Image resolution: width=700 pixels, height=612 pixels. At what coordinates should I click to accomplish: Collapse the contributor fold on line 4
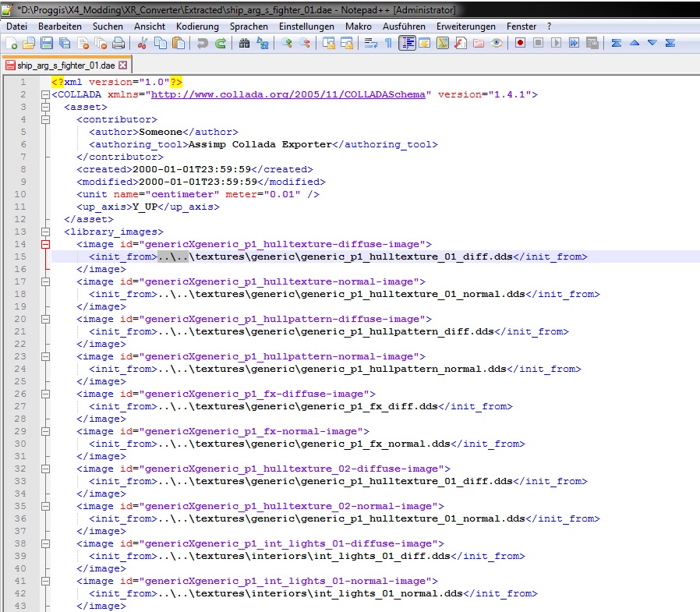tap(45, 119)
